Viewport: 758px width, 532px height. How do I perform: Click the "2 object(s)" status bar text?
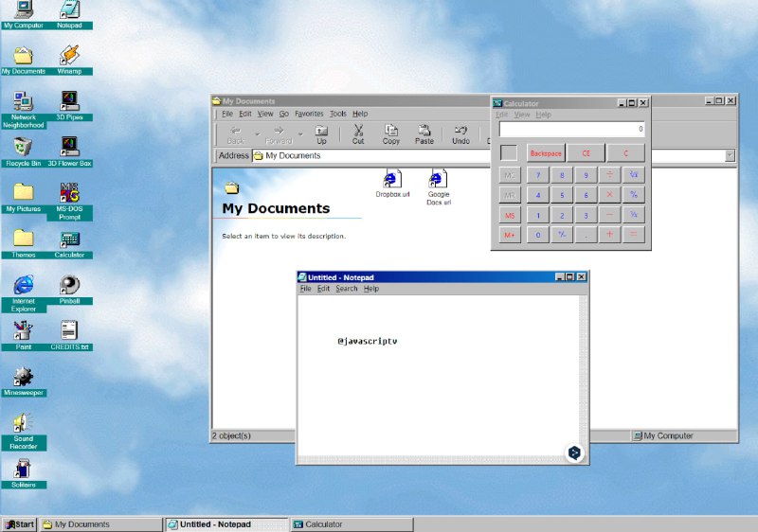click(231, 436)
